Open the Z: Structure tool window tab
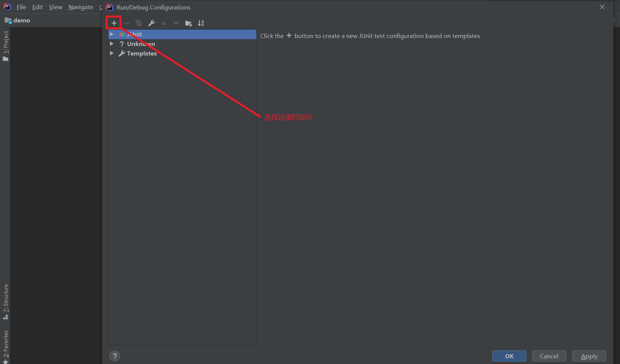 point(5,302)
